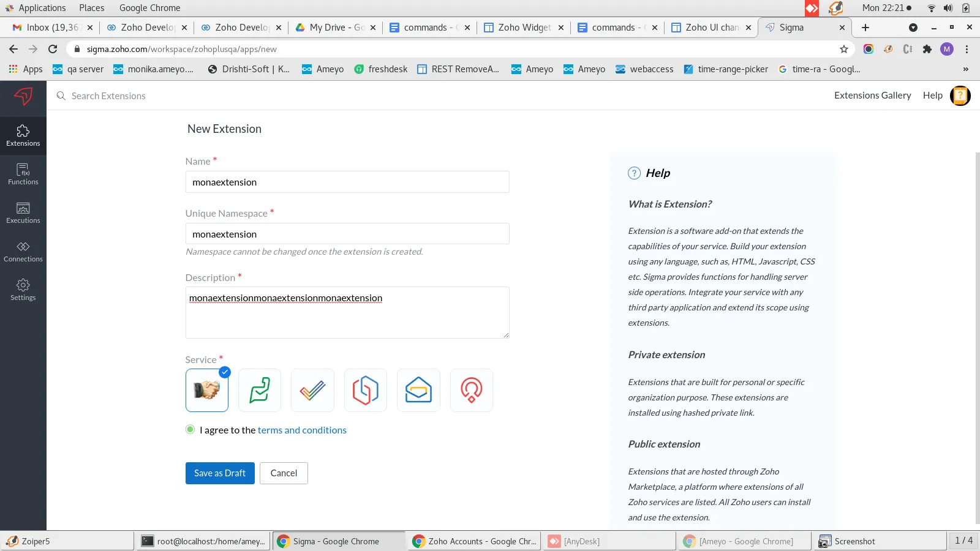Click the workspace switcher 1/4
This screenshot has width=980, height=551.
963,541
